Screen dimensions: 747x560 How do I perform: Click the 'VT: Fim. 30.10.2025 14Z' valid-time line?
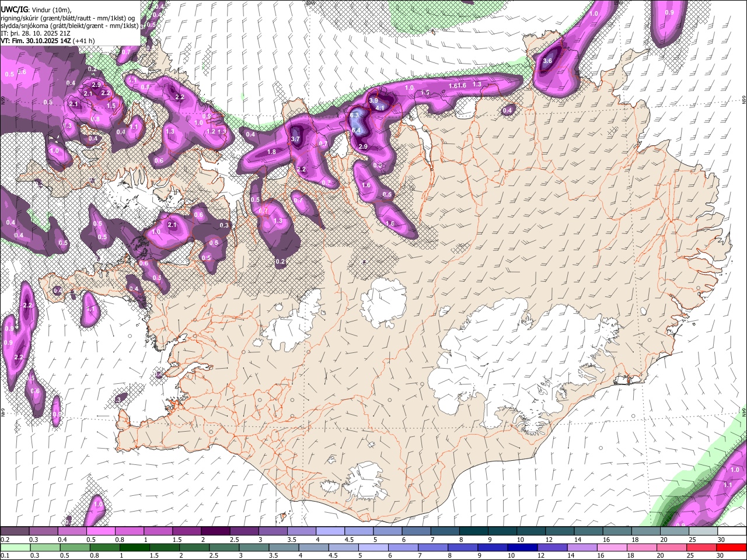point(36,41)
